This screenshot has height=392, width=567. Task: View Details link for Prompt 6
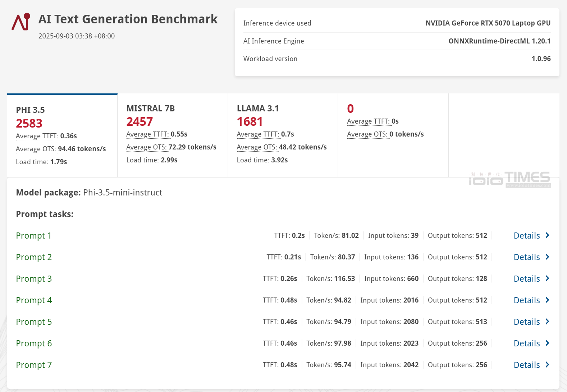pyautogui.click(x=527, y=343)
